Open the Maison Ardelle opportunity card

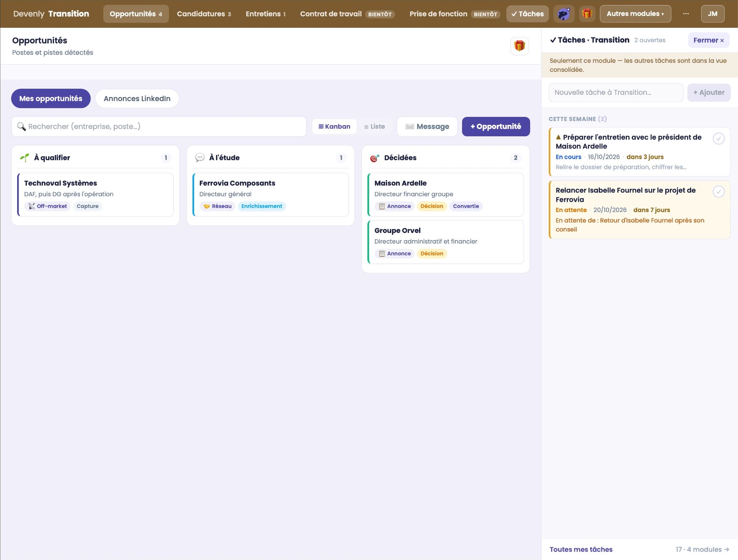[x=446, y=195]
